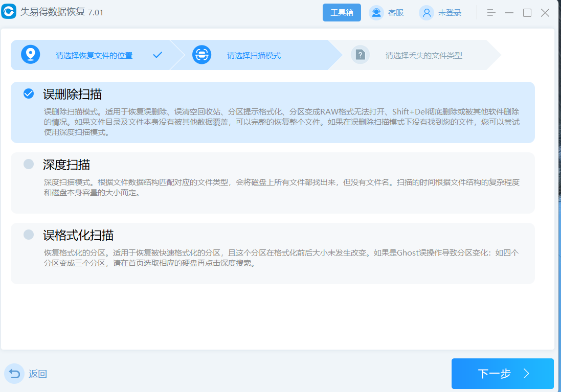561x392 pixels.
Task: Click the scan mode step icon
Action: tap(201, 55)
